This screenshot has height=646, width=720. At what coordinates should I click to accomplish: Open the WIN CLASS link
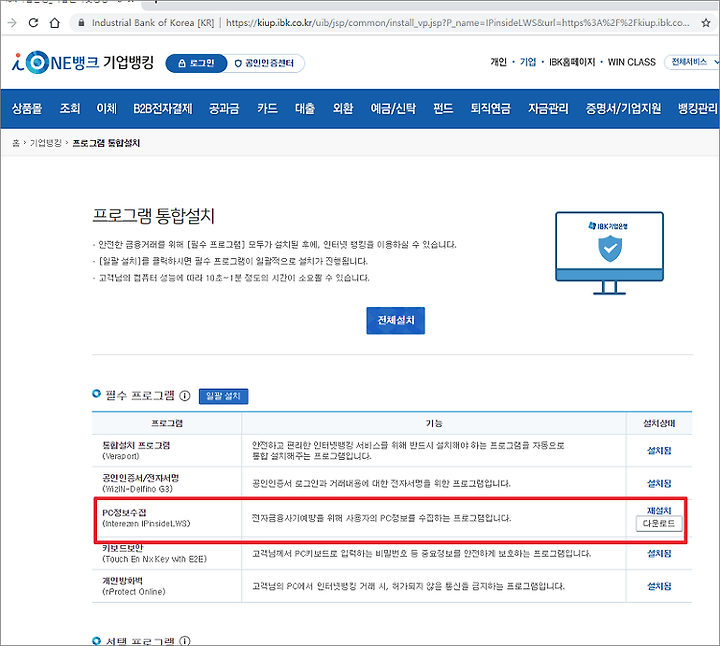click(631, 62)
